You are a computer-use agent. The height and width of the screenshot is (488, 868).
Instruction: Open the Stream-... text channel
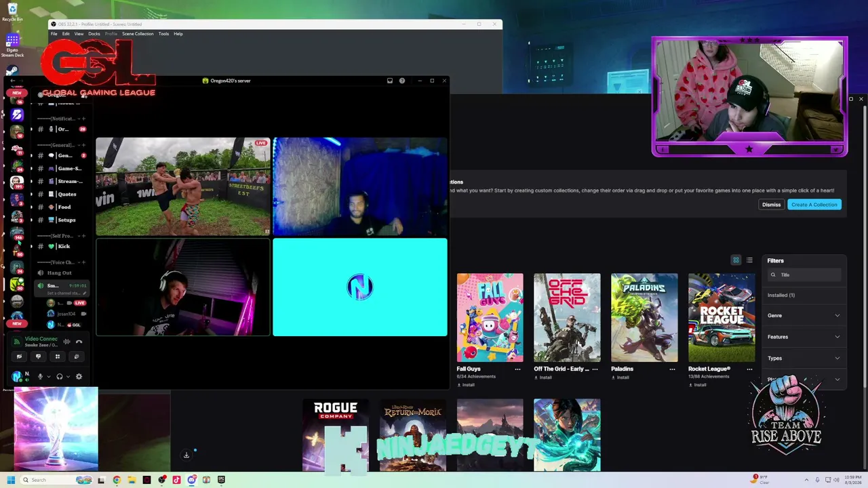(62, 181)
